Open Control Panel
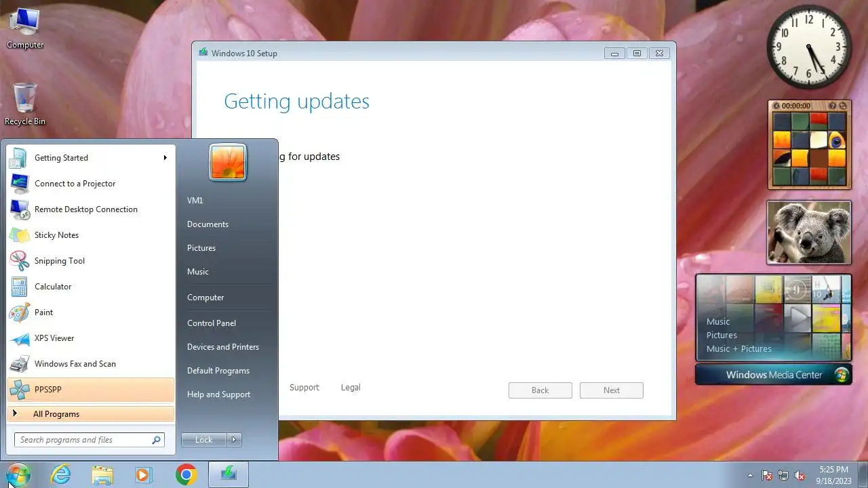 click(x=212, y=323)
